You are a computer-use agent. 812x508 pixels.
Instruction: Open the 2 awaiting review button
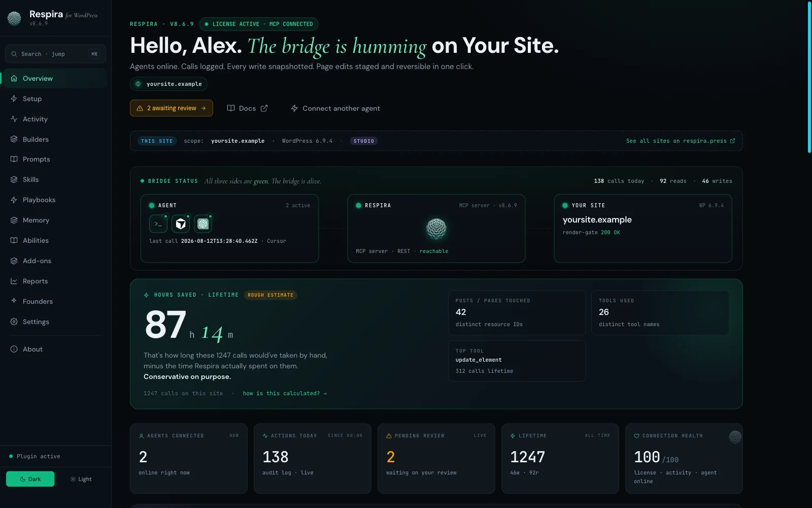tap(171, 108)
